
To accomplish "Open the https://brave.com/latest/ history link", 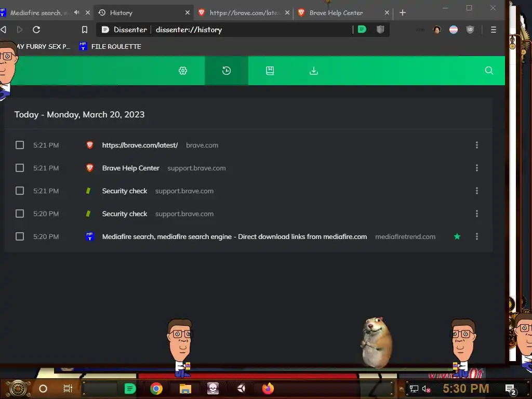I will pyautogui.click(x=140, y=145).
